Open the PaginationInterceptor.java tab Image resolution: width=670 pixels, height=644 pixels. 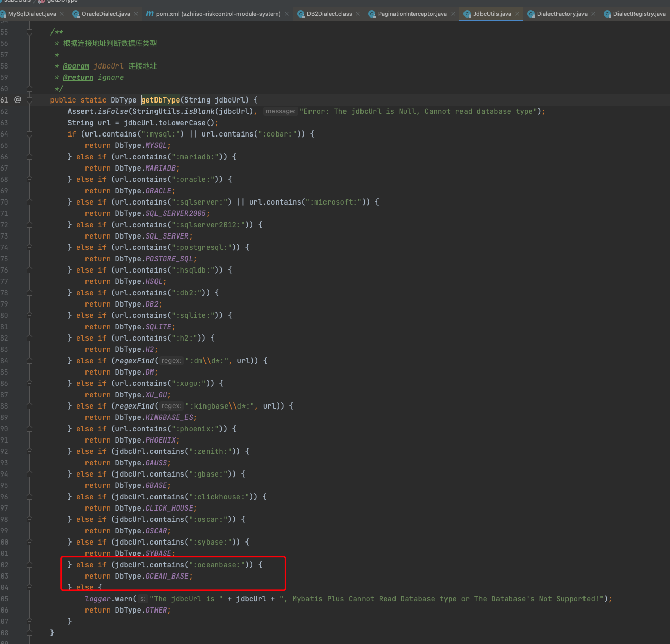[x=412, y=14]
